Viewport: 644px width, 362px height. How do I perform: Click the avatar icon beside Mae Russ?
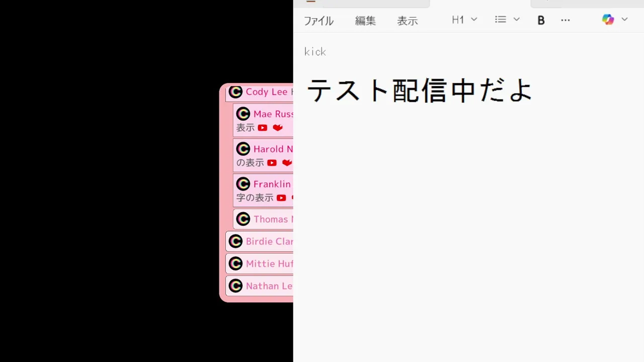[243, 114]
